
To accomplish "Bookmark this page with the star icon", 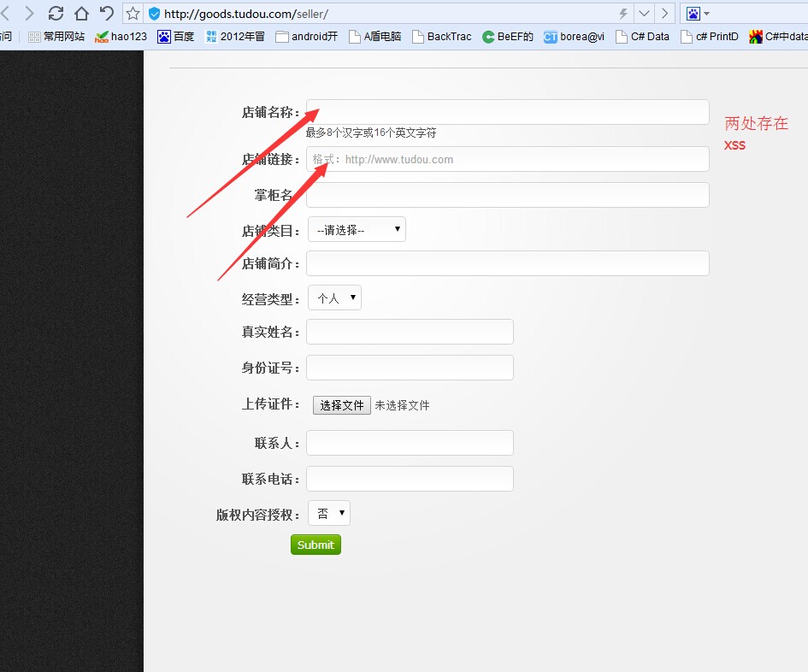I will click(x=133, y=14).
